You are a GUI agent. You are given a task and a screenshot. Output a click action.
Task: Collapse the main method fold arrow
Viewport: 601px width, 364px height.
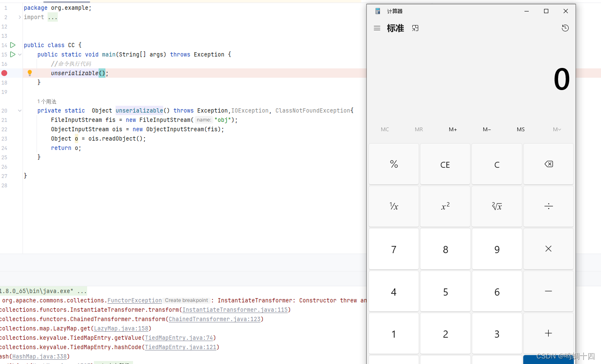[20, 54]
